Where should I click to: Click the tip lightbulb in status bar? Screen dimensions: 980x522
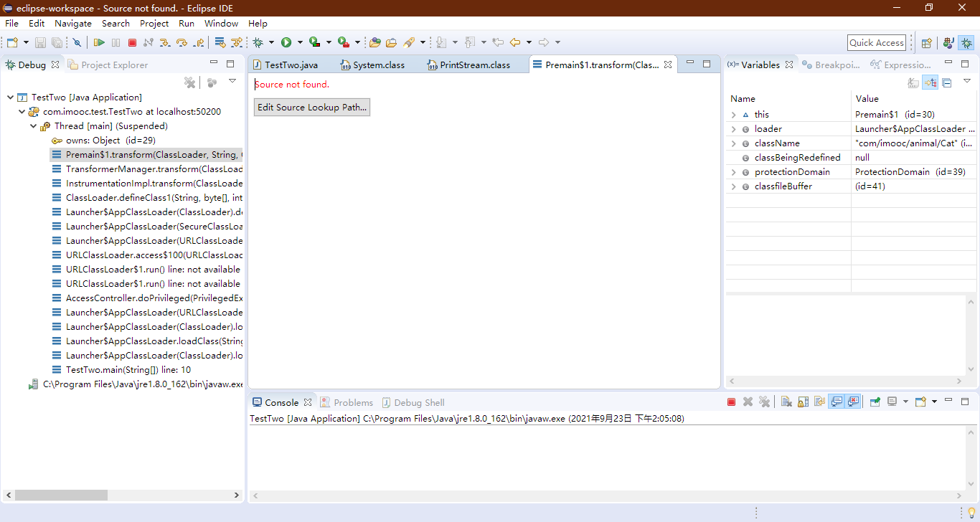click(971, 512)
